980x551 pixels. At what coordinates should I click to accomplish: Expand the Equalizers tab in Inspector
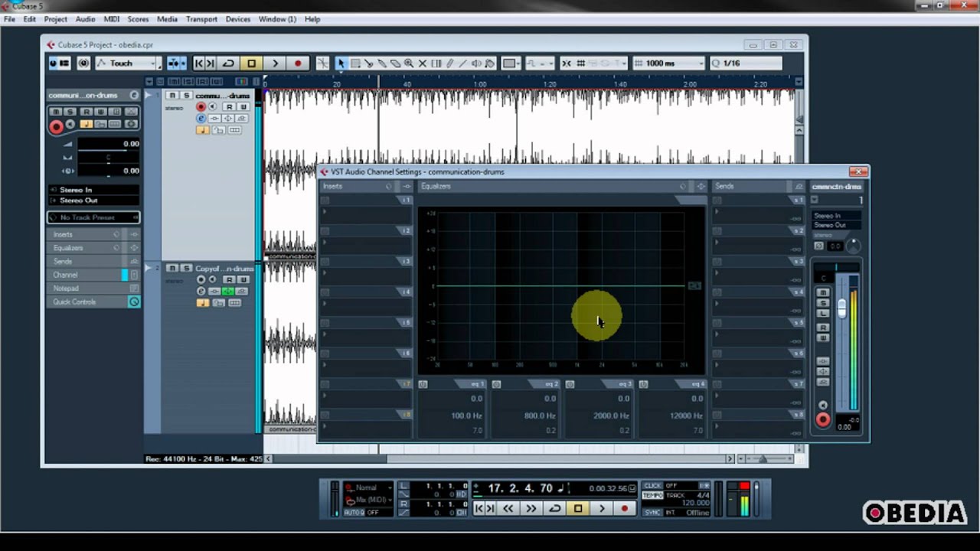93,248
